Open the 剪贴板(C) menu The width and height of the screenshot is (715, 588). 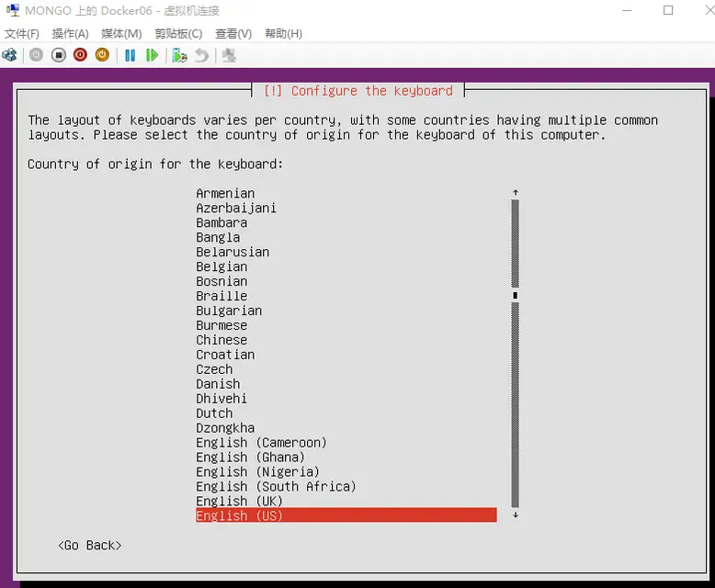point(178,34)
